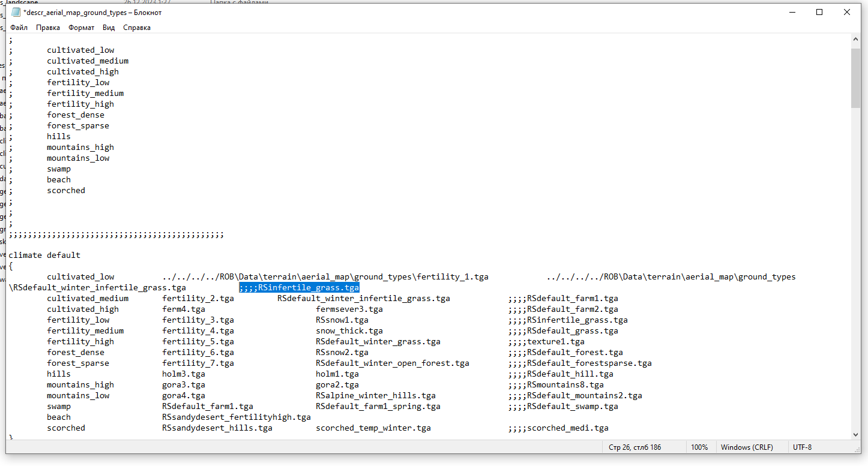Close the Notepad window
The height and width of the screenshot is (466, 868).
pos(847,13)
